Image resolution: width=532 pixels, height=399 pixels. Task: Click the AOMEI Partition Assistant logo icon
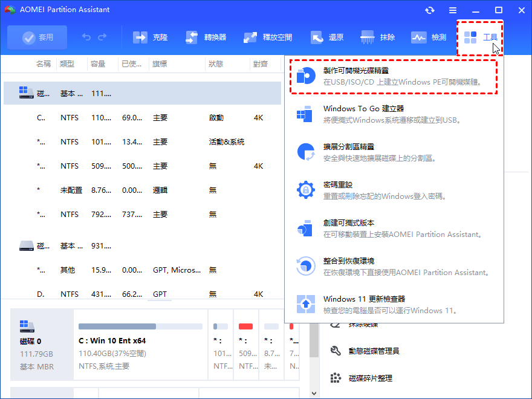[10, 10]
